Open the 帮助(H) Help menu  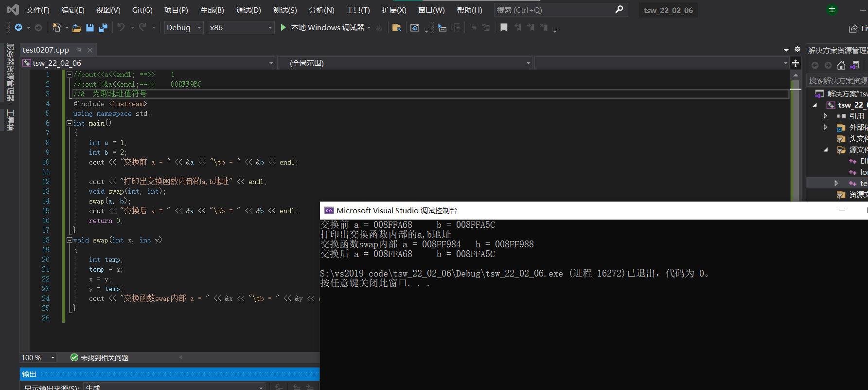pos(470,10)
